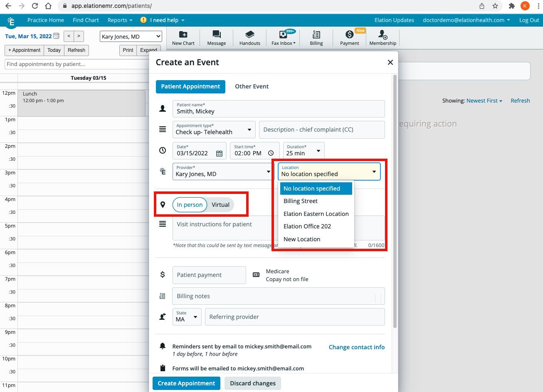
Task: Click Discard changes button
Action: [253, 383]
